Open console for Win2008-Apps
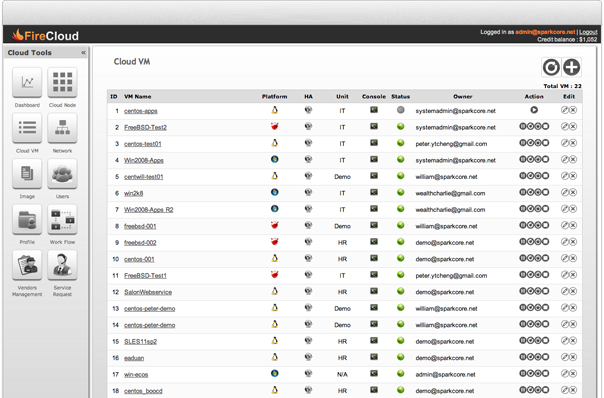 pos(374,160)
